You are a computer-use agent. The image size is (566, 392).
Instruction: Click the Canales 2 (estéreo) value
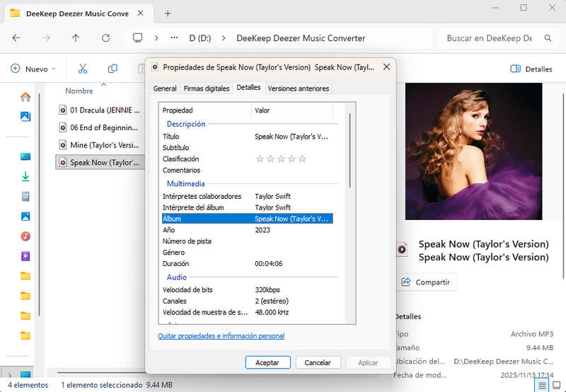click(272, 301)
